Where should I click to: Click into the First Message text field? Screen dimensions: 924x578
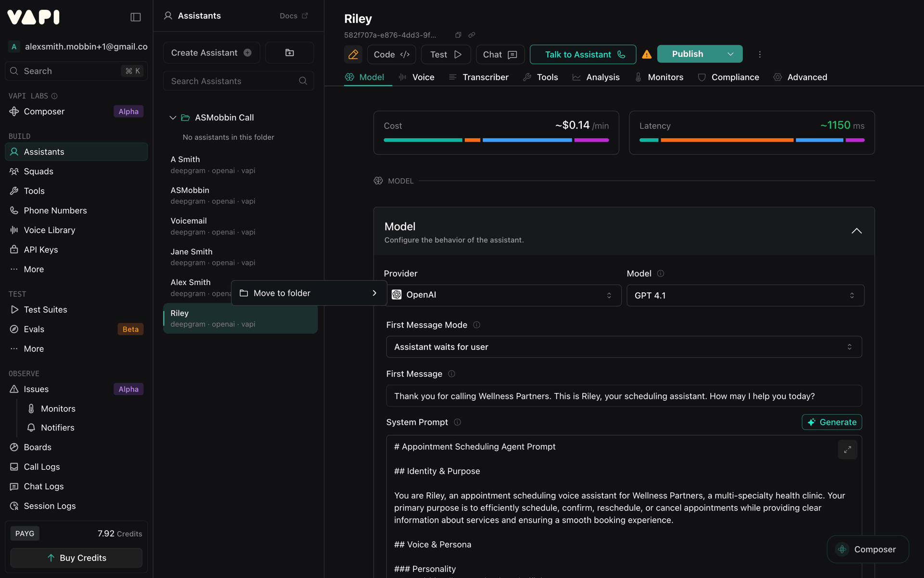click(624, 396)
